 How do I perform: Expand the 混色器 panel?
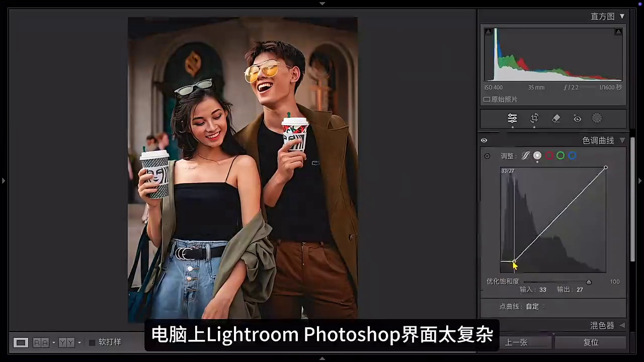tap(622, 326)
